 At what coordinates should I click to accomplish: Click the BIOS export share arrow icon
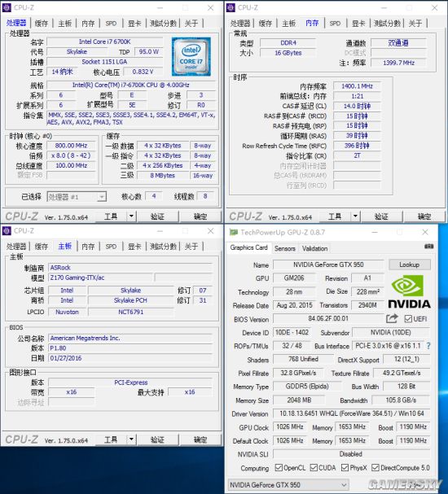392,318
